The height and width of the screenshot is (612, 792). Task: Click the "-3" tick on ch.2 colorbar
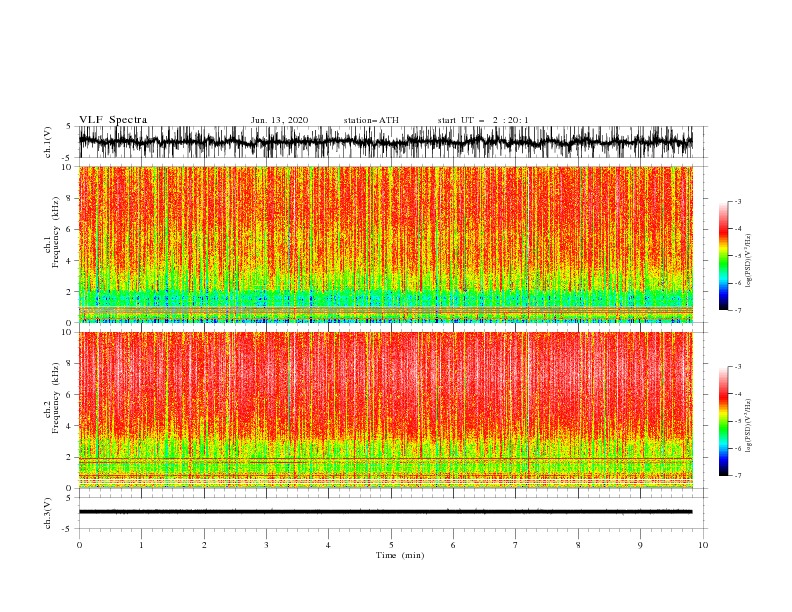738,367
